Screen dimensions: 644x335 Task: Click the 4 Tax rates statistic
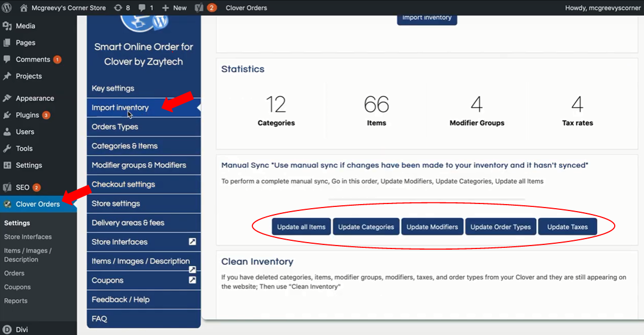[x=577, y=110]
